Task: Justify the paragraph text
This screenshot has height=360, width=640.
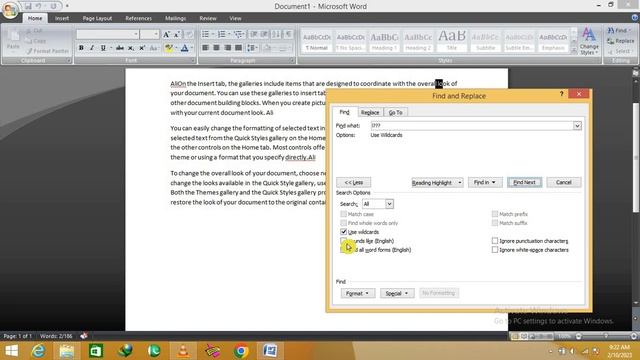Action: pyautogui.click(x=238, y=48)
